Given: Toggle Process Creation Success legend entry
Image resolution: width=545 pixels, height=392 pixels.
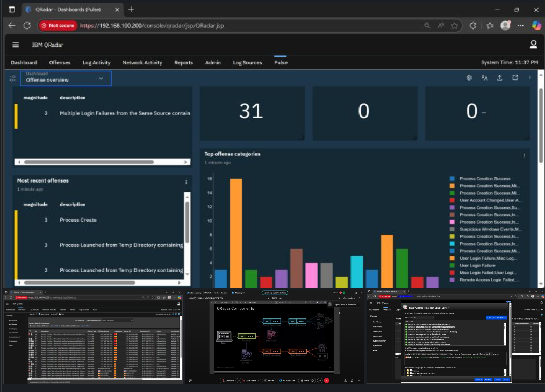Looking at the screenshot, I should pos(480,179).
